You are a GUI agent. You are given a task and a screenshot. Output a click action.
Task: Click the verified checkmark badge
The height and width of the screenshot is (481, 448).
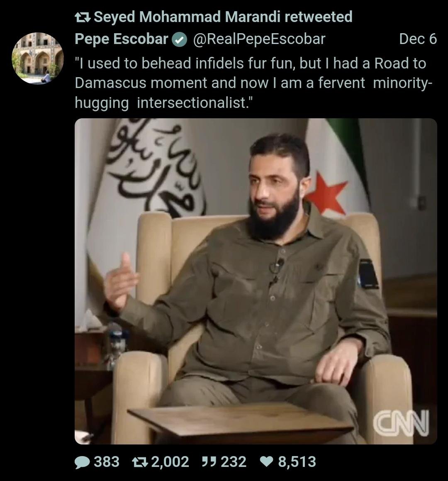click(x=179, y=40)
